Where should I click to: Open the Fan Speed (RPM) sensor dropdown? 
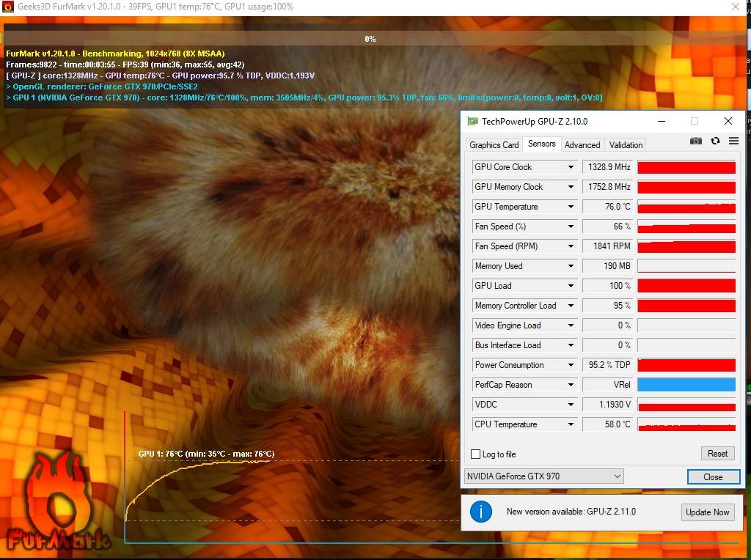[x=571, y=246]
